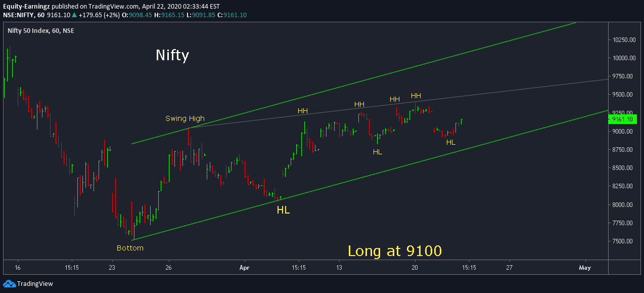This screenshot has width=644, height=293.
Task: Click the "27" date on the time axis
Action: 510,267
